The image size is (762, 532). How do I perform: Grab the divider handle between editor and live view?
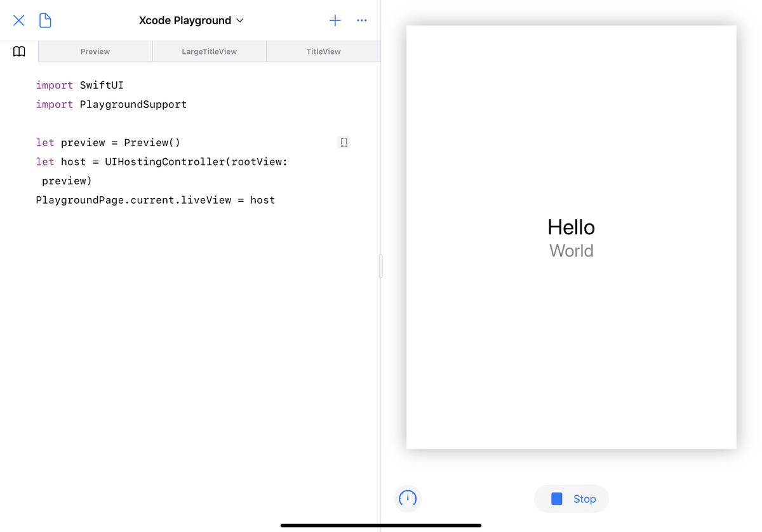(x=381, y=266)
